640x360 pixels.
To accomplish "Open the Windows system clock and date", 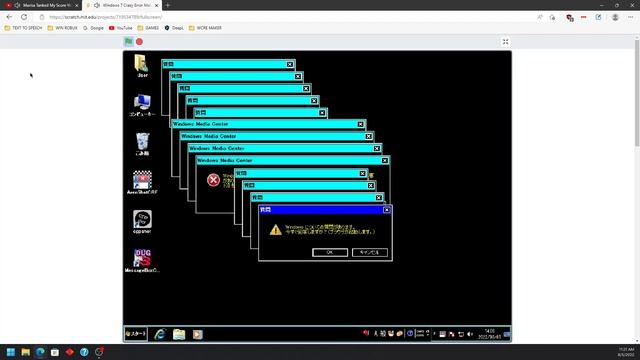I will point(626,352).
